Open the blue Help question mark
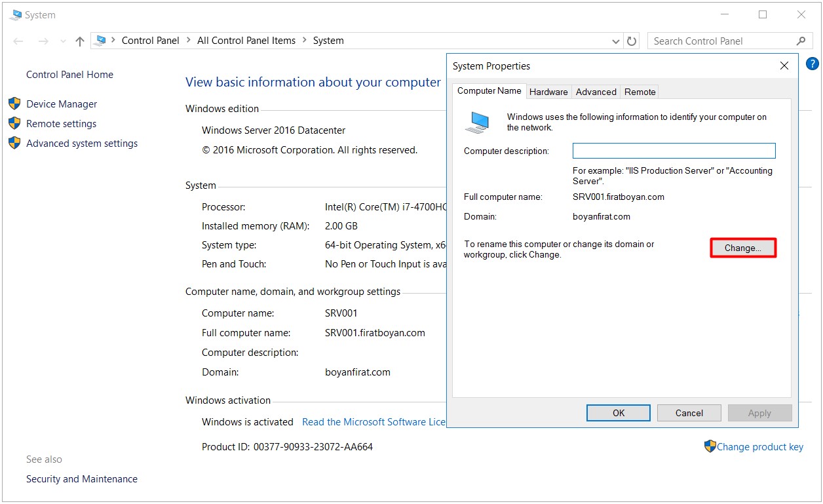The image size is (823, 504). point(812,64)
